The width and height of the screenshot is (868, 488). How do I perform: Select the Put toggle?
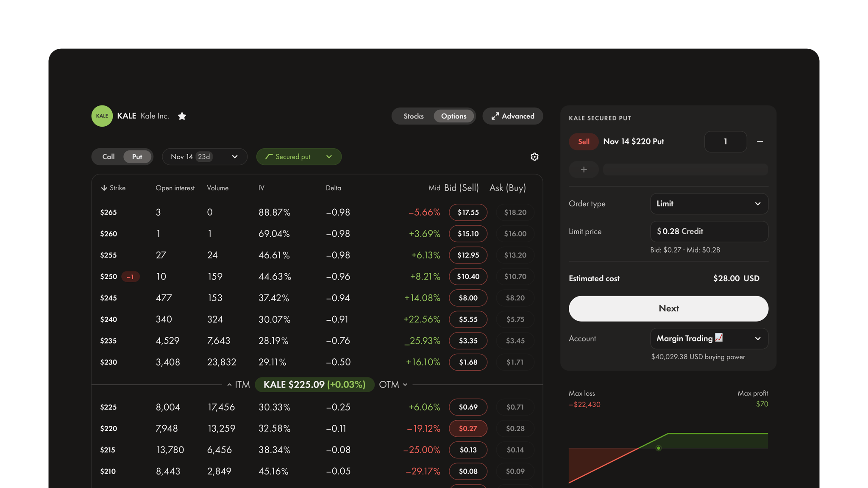pos(137,157)
